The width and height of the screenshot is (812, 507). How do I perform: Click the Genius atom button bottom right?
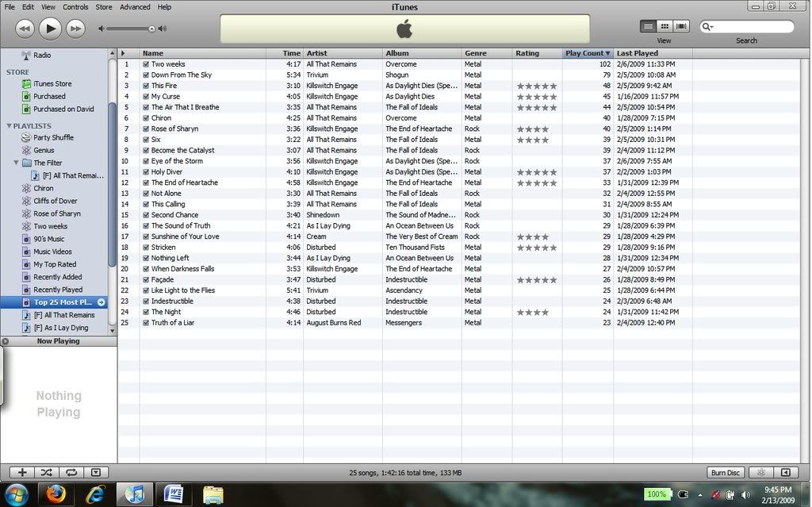(761, 472)
